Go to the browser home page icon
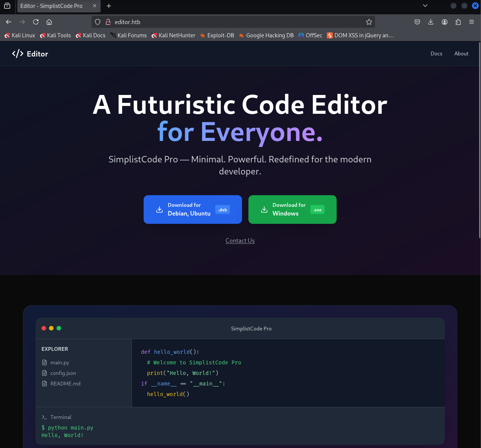Viewport: 481px width, 448px height. point(49,22)
